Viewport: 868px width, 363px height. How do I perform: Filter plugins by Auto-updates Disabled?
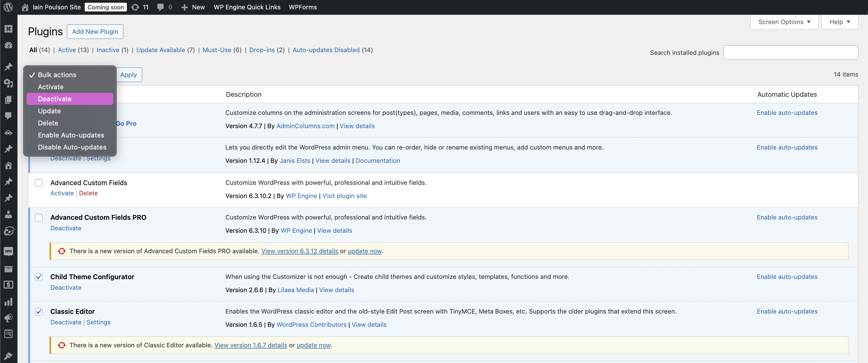326,50
